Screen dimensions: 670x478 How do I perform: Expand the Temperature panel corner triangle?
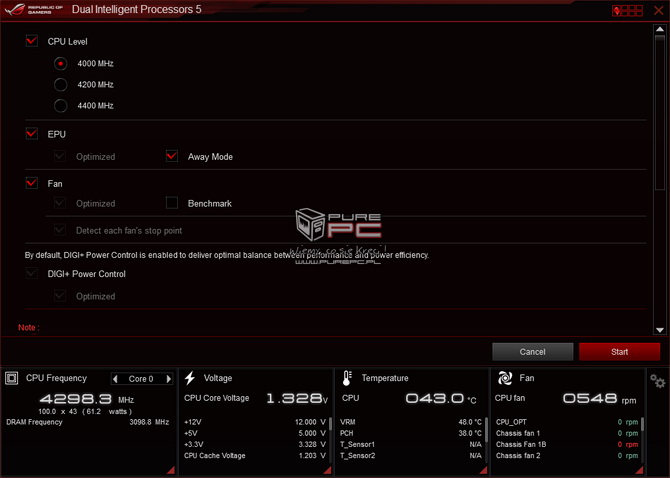(x=484, y=470)
